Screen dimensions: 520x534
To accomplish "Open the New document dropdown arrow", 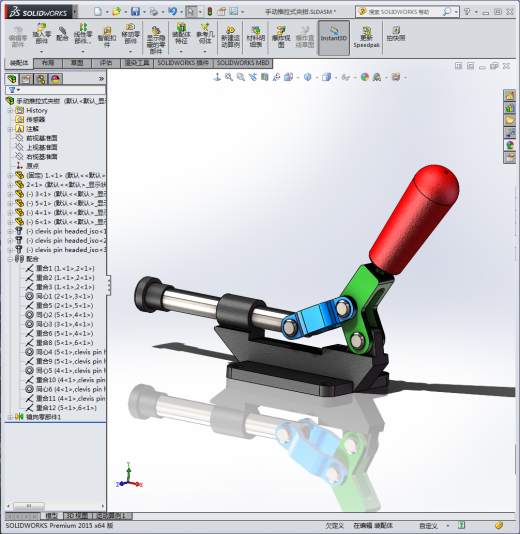I will coord(107,12).
